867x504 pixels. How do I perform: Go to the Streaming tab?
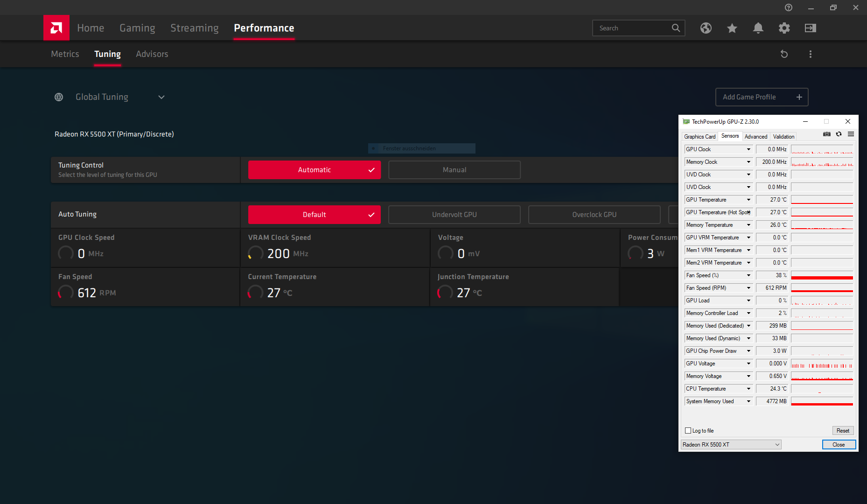195,28
